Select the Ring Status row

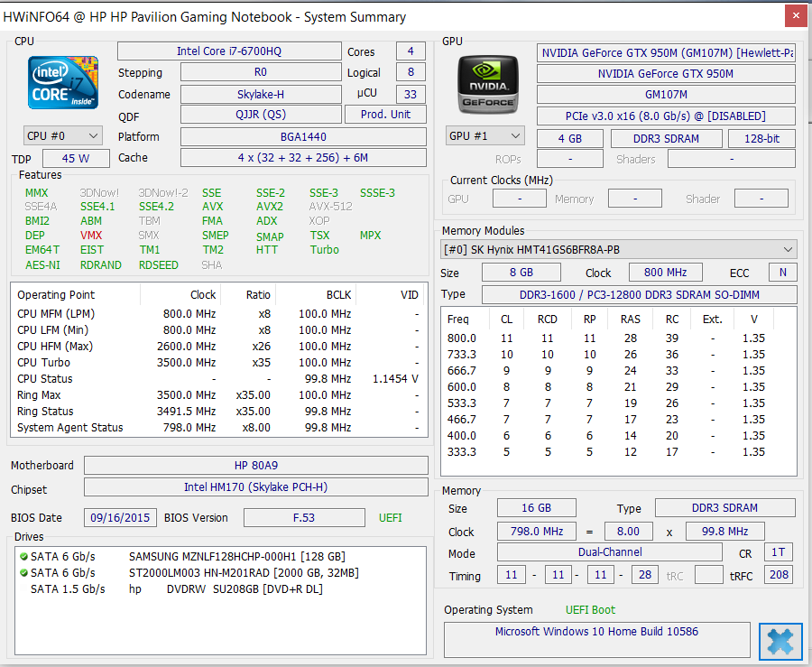(218, 412)
